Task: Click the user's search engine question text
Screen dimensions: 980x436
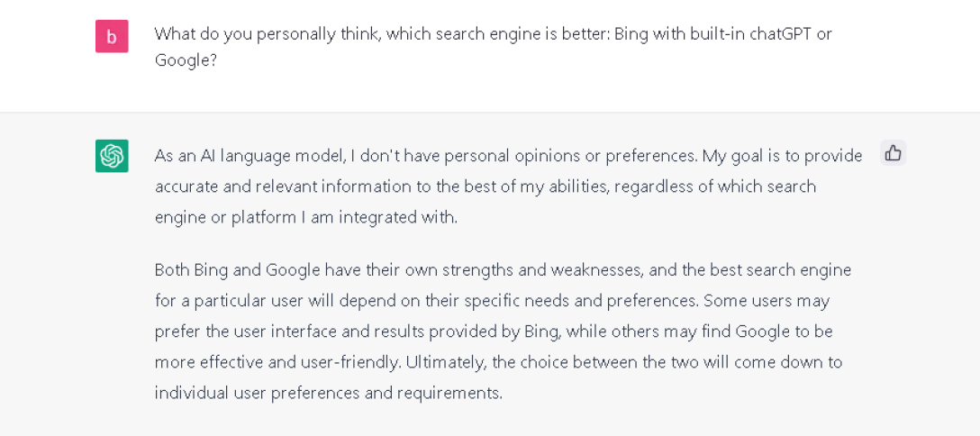Action: pyautogui.click(x=493, y=34)
